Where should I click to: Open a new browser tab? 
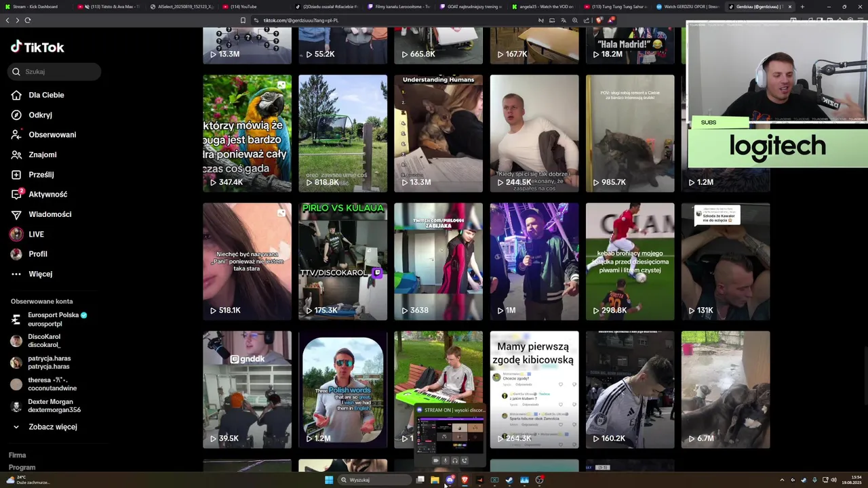[802, 6]
